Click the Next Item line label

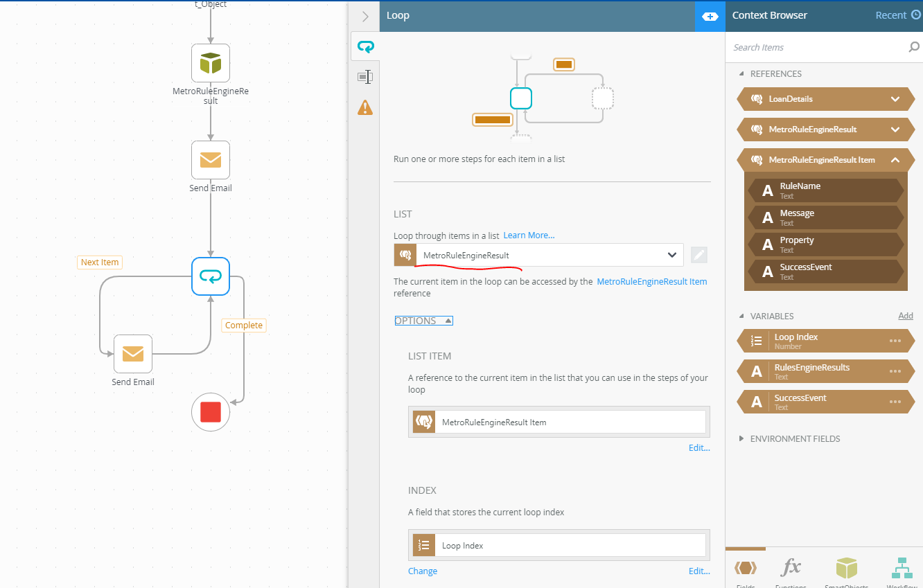[100, 262]
